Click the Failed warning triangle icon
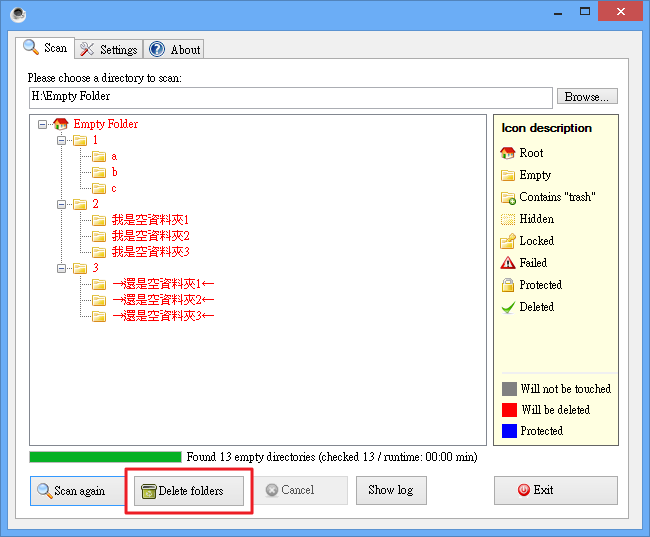650x537 pixels. (x=508, y=263)
